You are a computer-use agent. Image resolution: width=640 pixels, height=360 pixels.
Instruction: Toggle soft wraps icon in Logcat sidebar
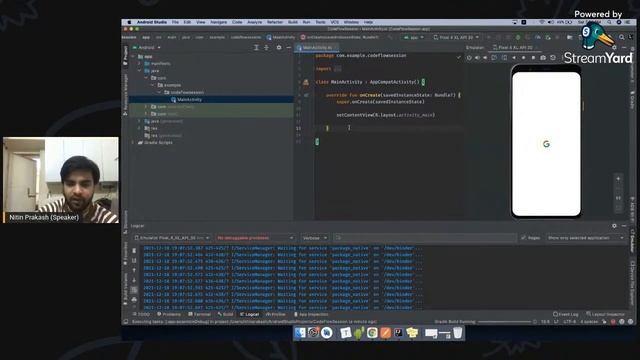[134, 290]
